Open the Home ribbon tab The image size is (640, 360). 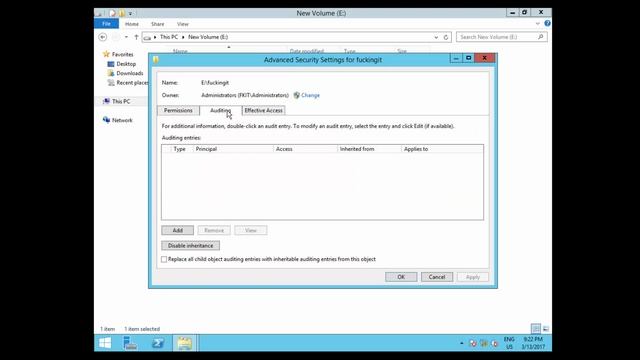point(132,24)
